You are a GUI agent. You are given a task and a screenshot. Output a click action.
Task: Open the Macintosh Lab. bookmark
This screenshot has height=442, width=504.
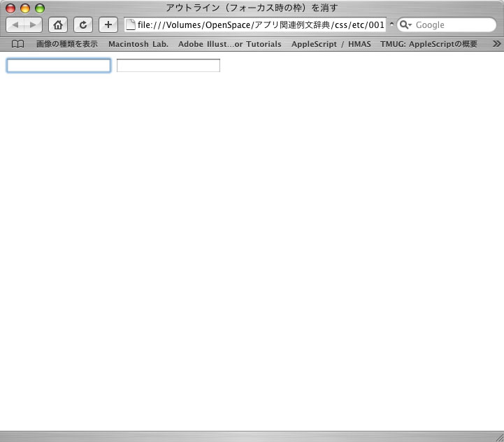click(x=138, y=44)
